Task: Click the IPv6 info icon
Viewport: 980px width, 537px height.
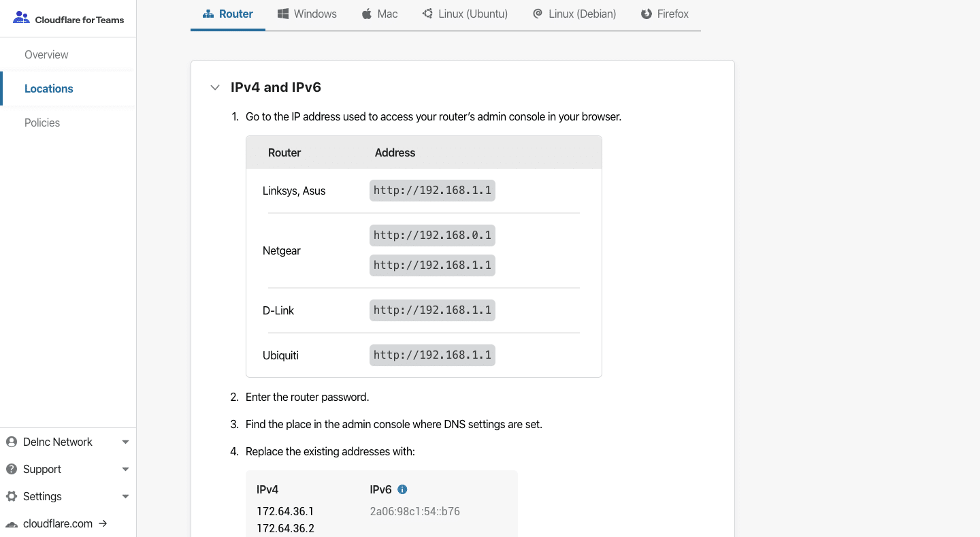Action: (402, 489)
